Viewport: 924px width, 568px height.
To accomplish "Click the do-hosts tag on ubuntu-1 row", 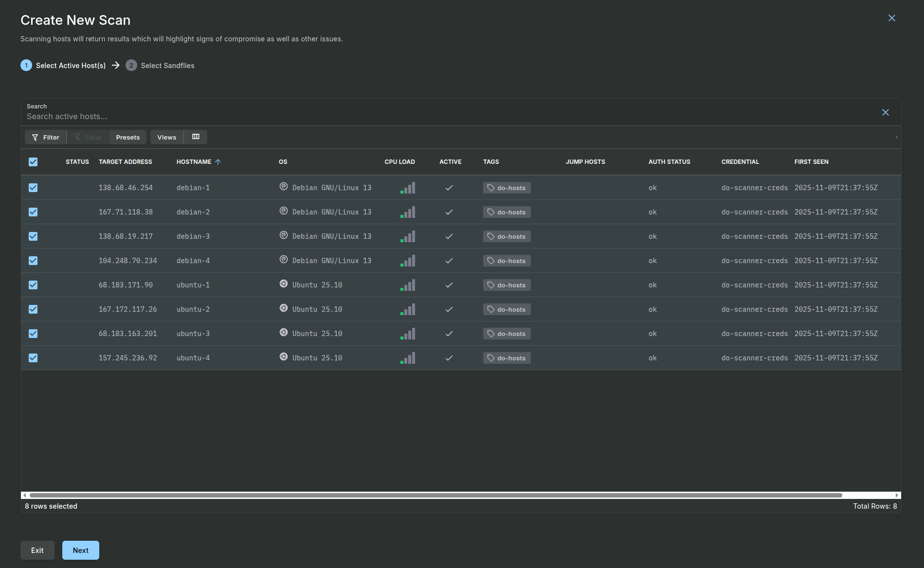I will point(507,284).
